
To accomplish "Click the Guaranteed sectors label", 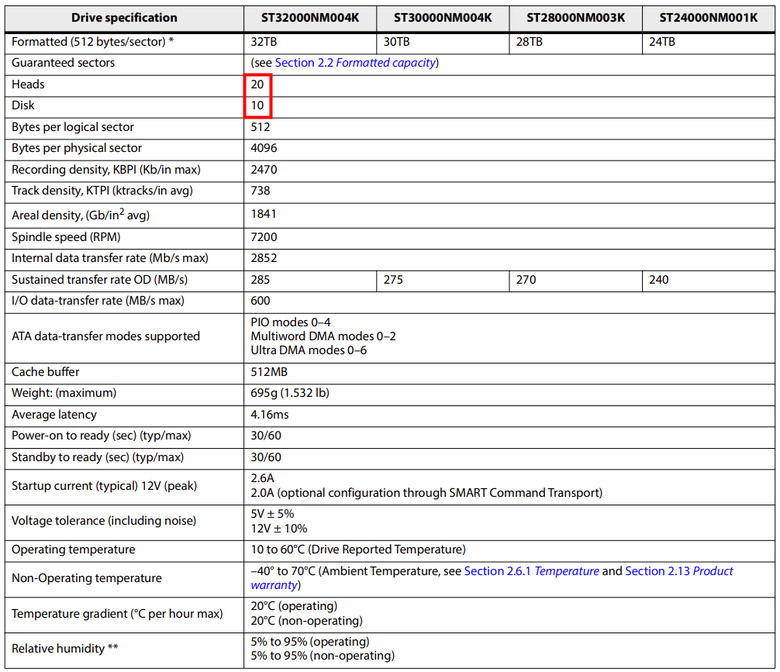I will (63, 63).
